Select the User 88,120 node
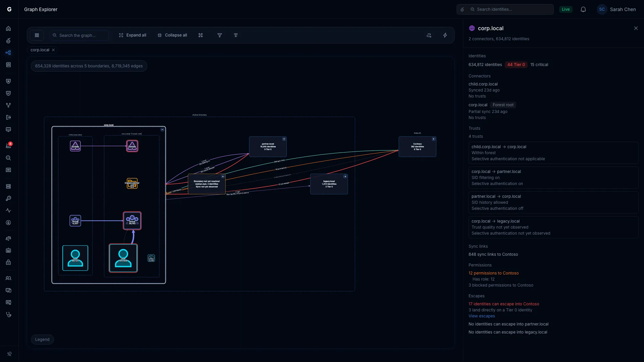The width and height of the screenshot is (644, 362). [x=75, y=258]
